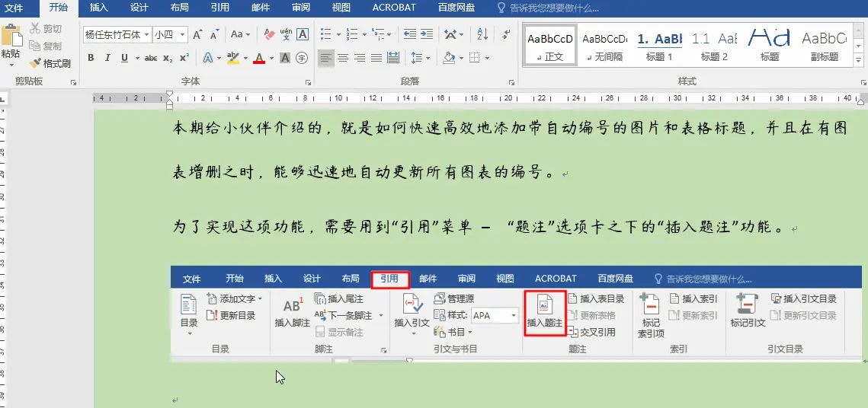The width and height of the screenshot is (868, 408).
Task: Toggle center alignment
Action: (343, 58)
